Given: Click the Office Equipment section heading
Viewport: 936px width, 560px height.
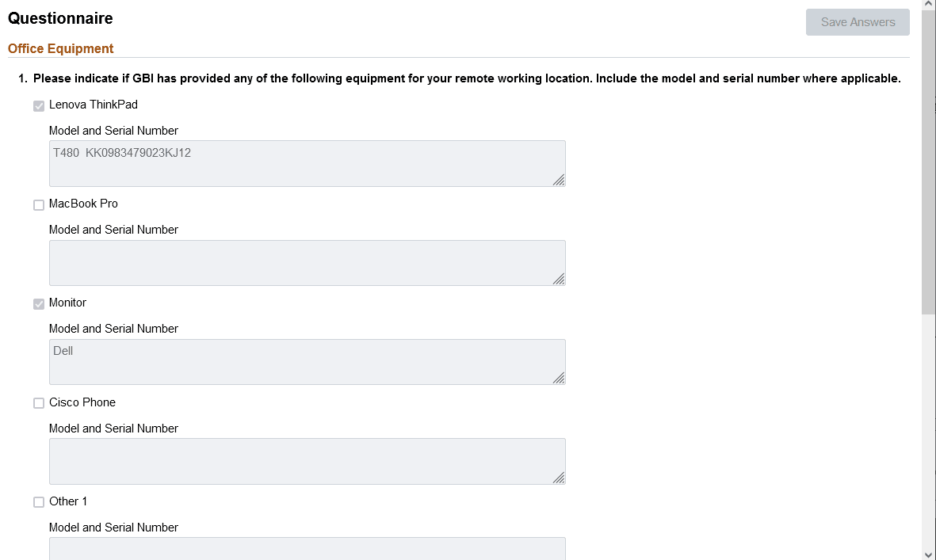Looking at the screenshot, I should (60, 48).
